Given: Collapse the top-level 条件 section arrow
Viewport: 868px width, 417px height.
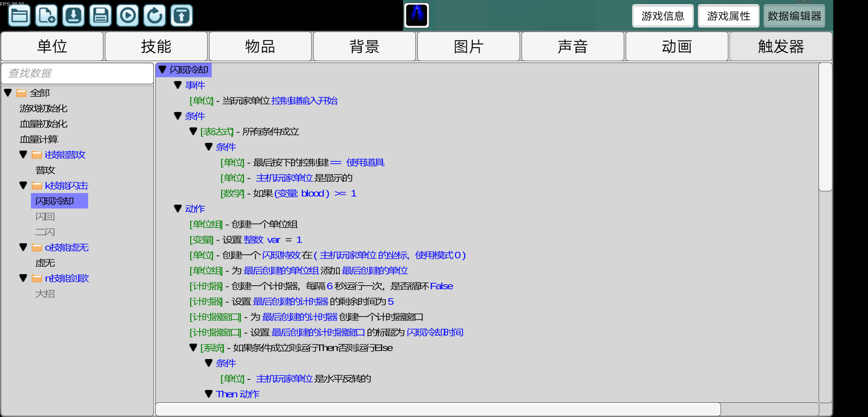Looking at the screenshot, I should coord(178,116).
